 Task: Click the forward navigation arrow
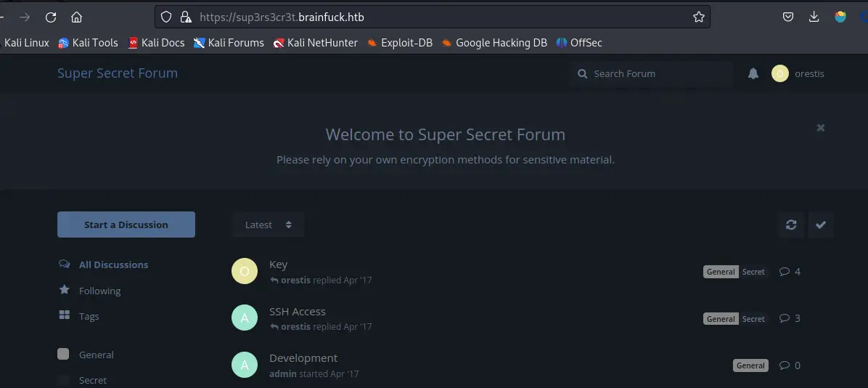click(25, 17)
